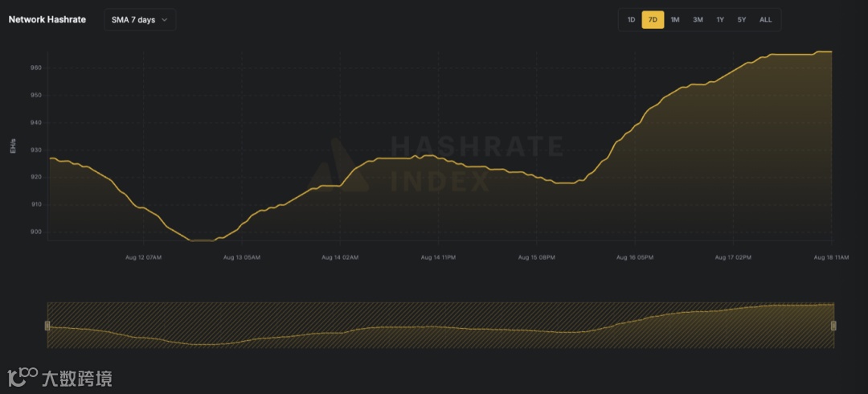The image size is (868, 394).
Task: Select the 7D time range
Action: [653, 20]
